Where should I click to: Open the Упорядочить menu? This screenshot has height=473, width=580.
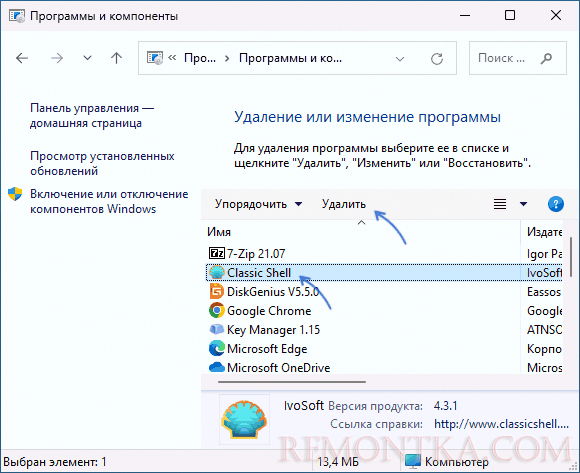258,204
